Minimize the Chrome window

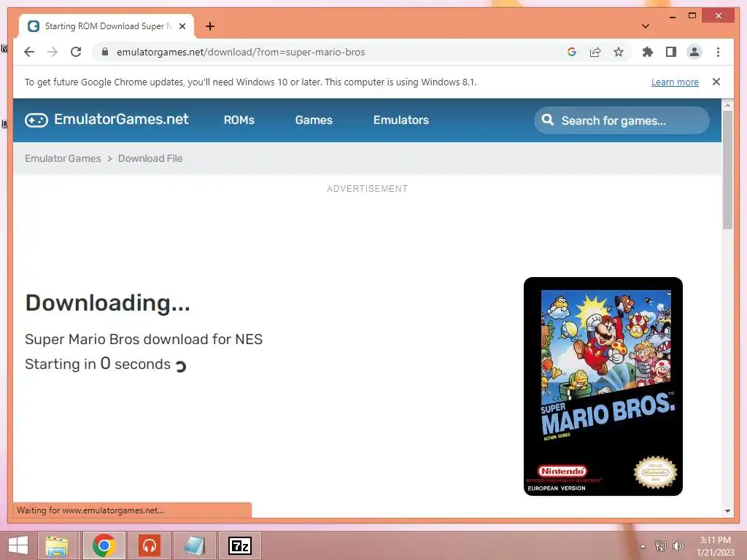[x=673, y=16]
